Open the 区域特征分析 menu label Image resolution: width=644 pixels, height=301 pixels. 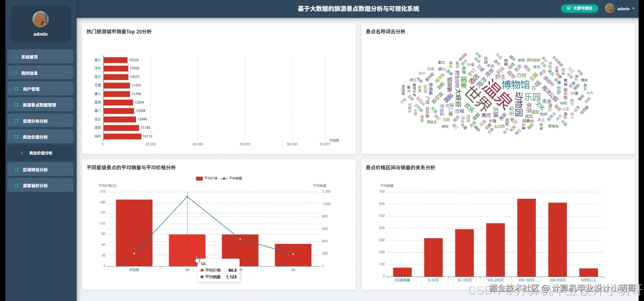click(35, 170)
